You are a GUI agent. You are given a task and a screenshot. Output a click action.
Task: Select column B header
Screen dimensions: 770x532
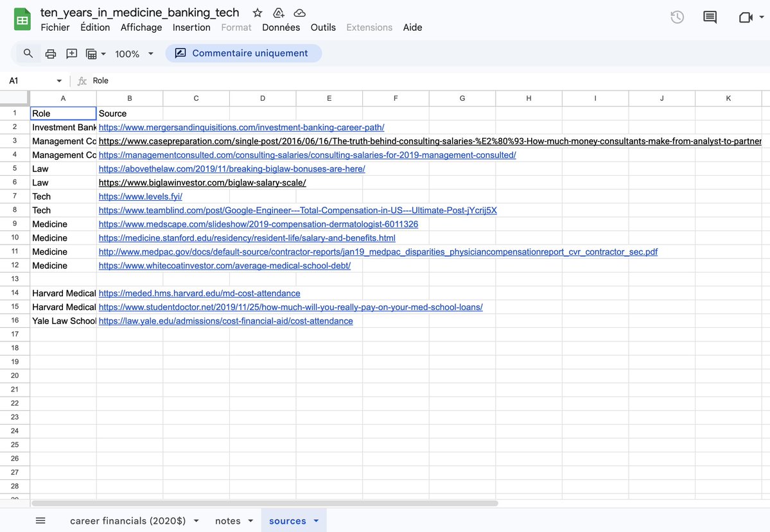click(130, 98)
